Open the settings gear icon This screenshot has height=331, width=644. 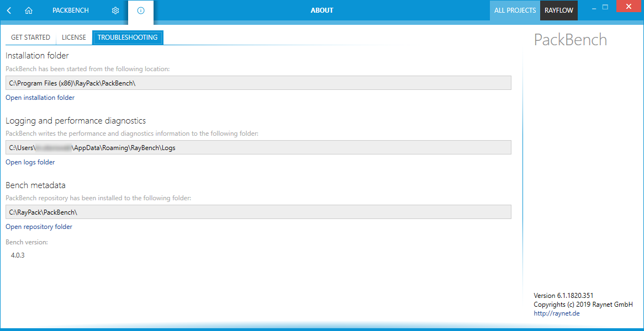click(x=115, y=10)
